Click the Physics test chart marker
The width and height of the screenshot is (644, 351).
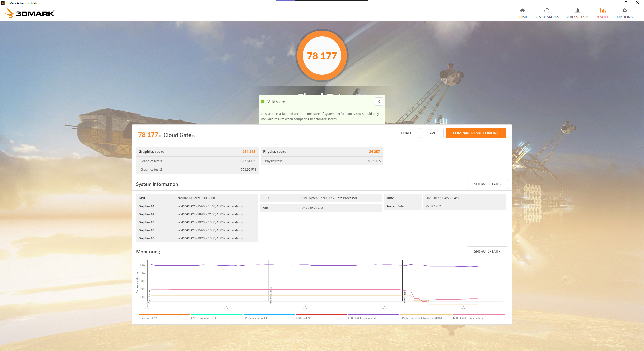pos(405,297)
